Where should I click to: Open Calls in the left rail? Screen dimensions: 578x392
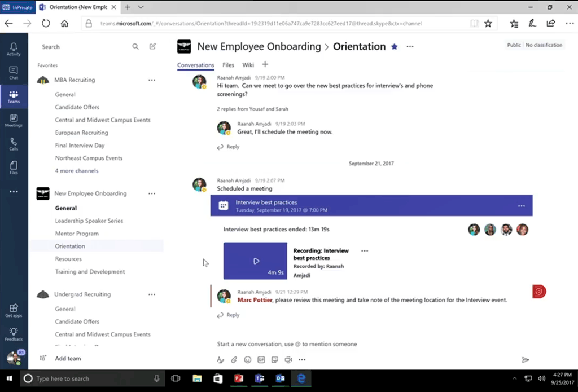tap(14, 144)
